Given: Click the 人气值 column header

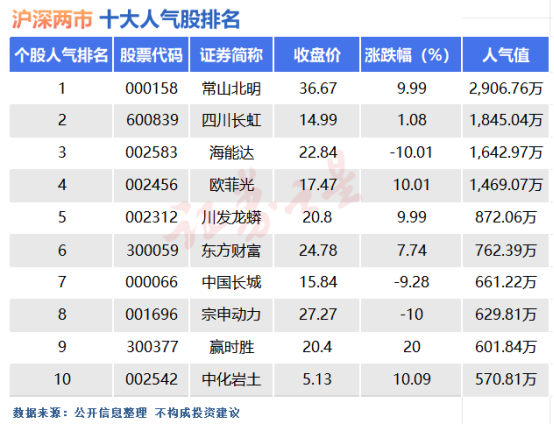Looking at the screenshot, I should [x=506, y=55].
